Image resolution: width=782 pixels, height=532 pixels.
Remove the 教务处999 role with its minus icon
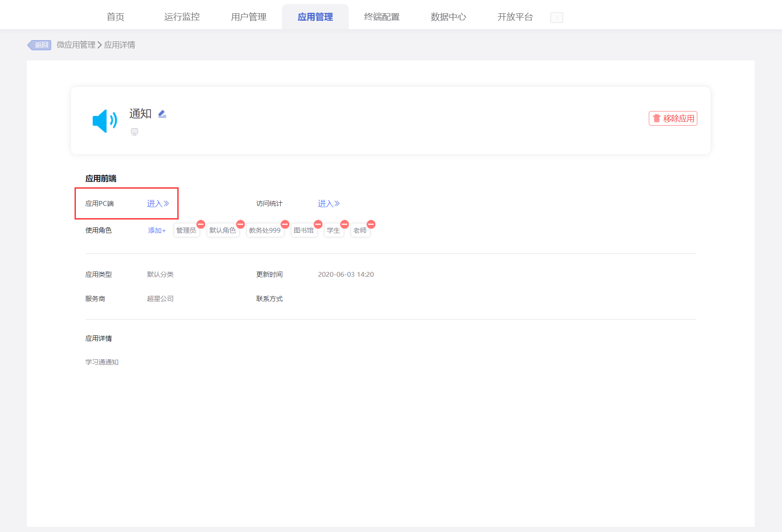tap(285, 224)
